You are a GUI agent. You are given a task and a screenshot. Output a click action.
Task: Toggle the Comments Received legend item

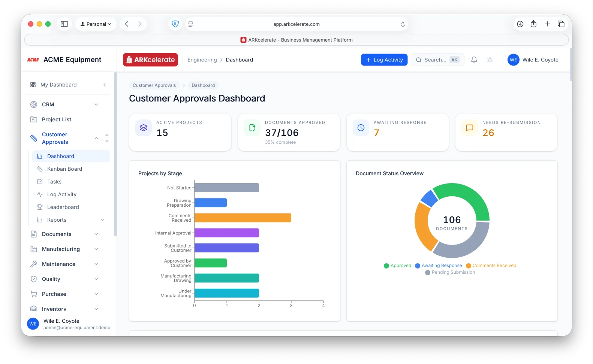[491, 266]
